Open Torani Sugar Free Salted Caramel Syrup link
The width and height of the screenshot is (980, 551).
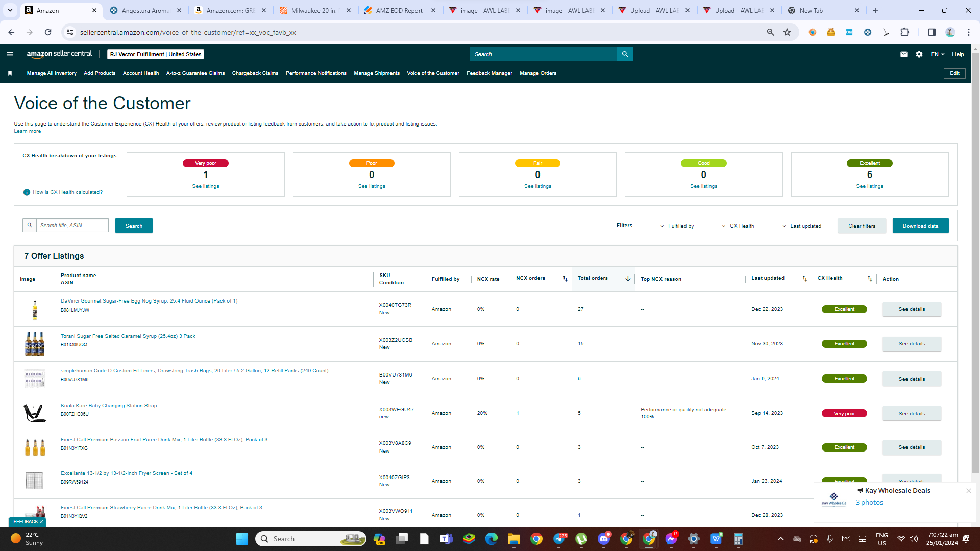pyautogui.click(x=128, y=336)
